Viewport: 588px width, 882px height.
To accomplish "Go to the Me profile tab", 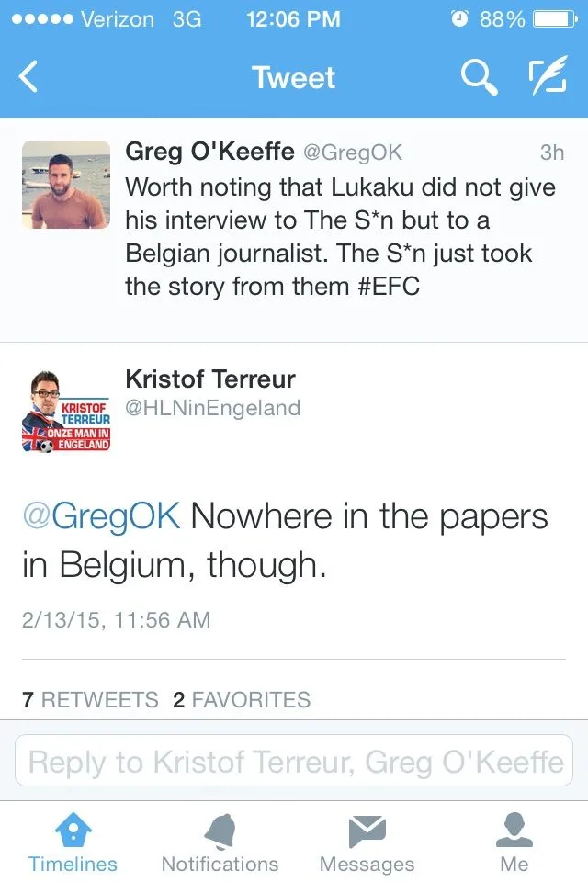I will point(514,842).
